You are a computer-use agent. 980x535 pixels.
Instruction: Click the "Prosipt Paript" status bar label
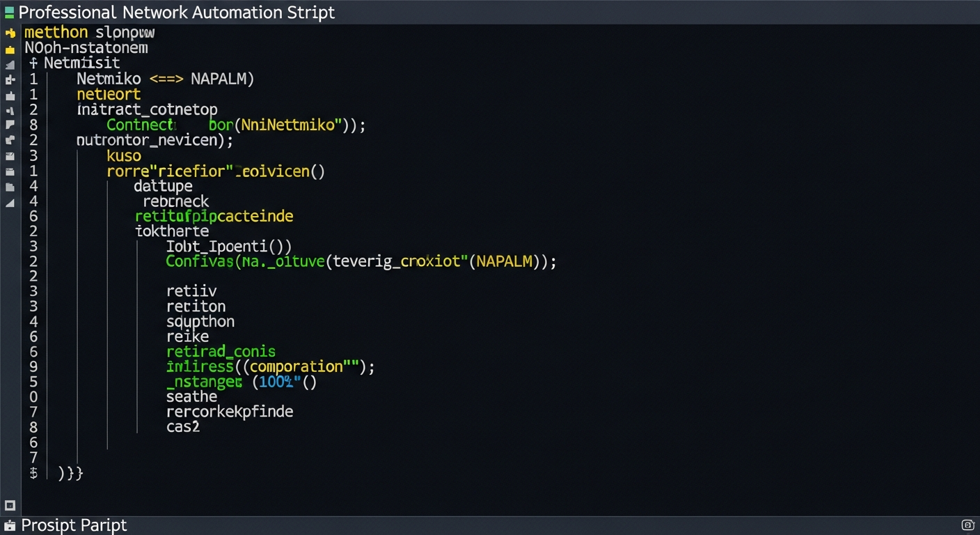pyautogui.click(x=73, y=525)
